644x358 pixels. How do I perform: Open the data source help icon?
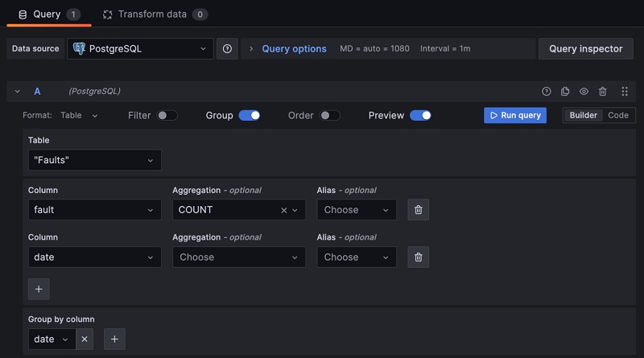[227, 49]
